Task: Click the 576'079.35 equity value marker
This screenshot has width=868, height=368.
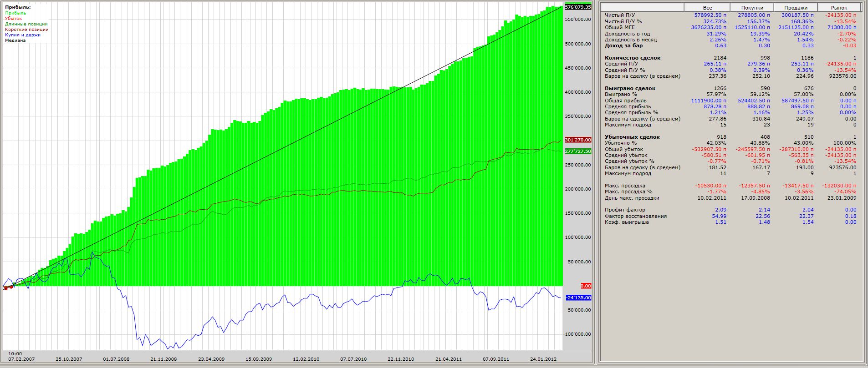Action: [577, 7]
